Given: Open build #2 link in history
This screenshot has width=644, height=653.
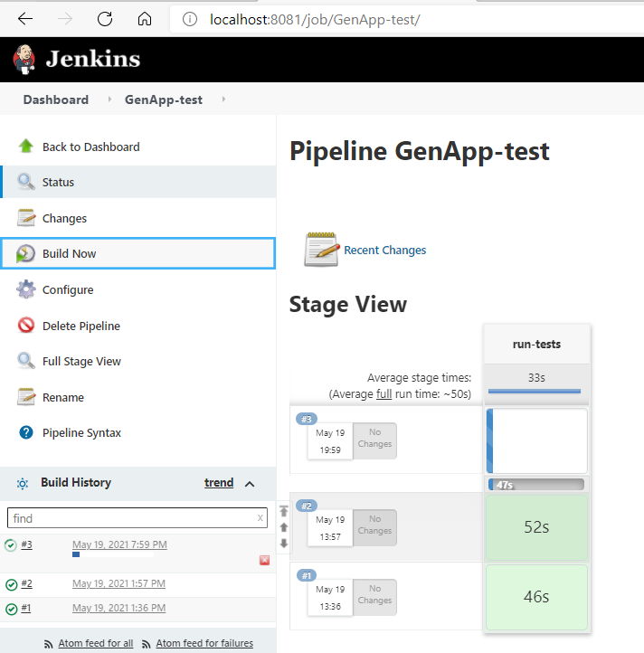Looking at the screenshot, I should (26, 583).
